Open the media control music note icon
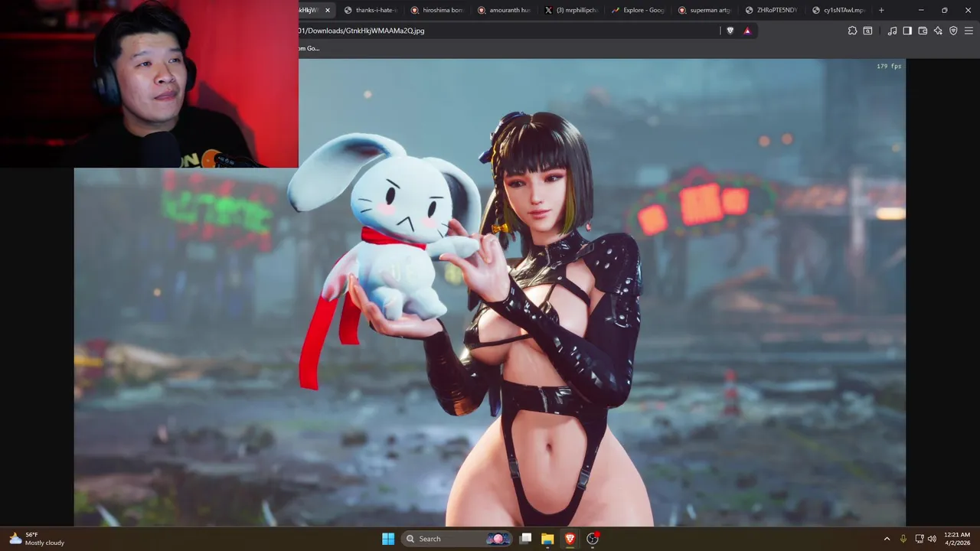 [x=892, y=31]
